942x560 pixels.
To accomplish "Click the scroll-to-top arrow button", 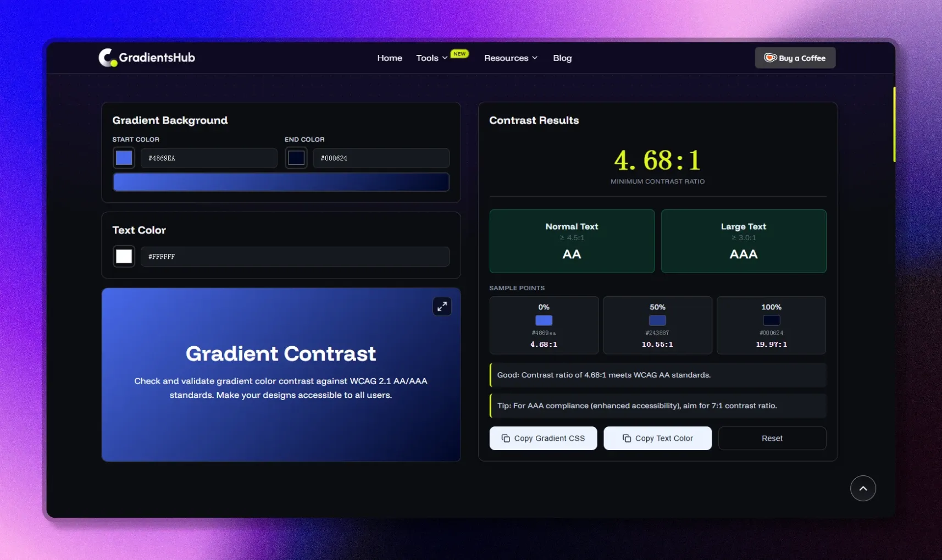I will tap(863, 488).
